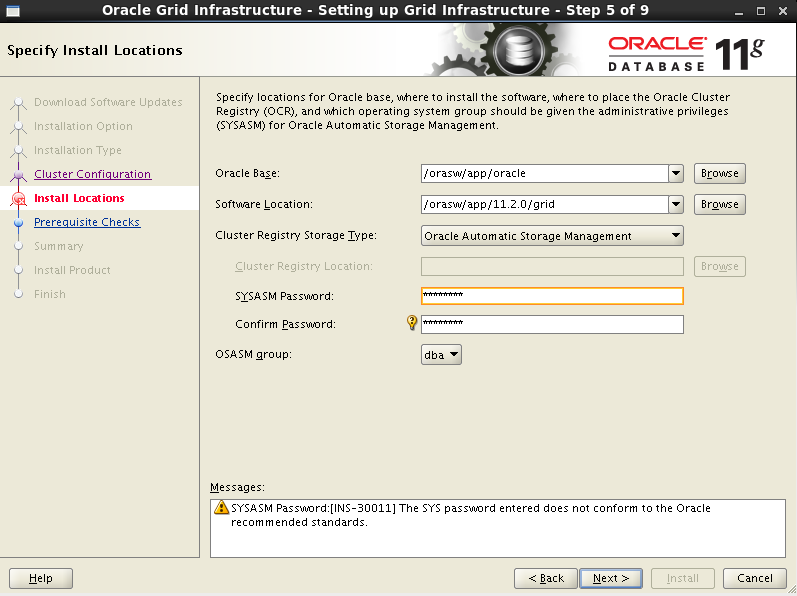Maximize the installer window
The width and height of the screenshot is (797, 596).
[x=760, y=11]
